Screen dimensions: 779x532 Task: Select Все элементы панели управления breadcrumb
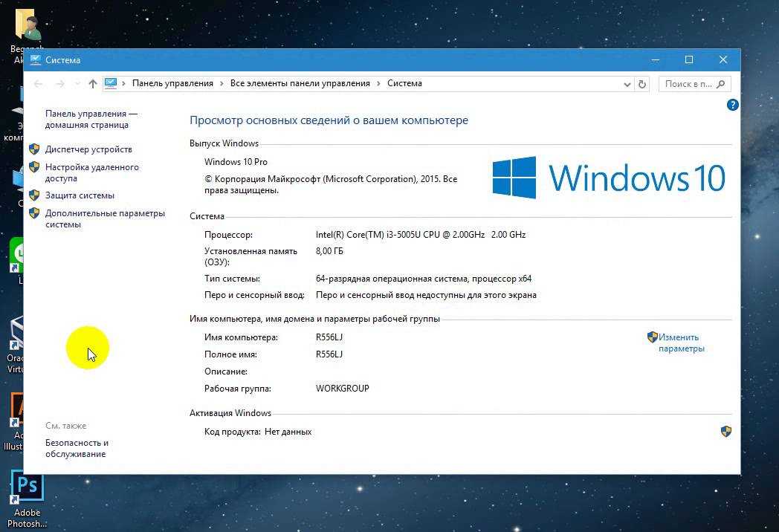click(x=300, y=83)
